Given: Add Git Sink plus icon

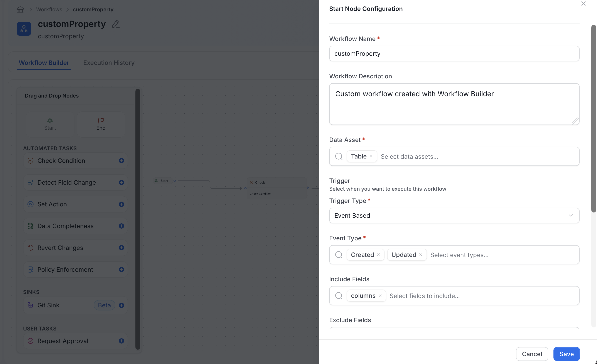Looking at the screenshot, I should [x=121, y=305].
